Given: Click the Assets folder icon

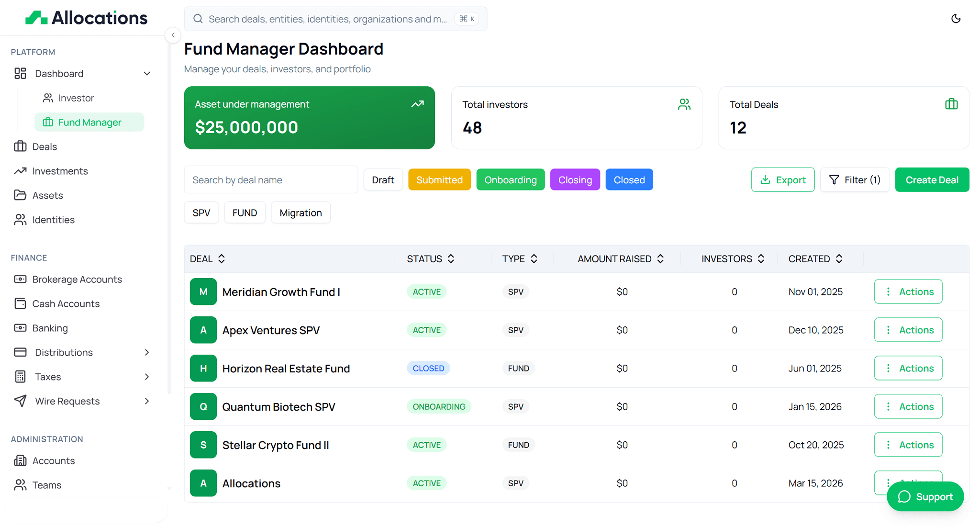Looking at the screenshot, I should [20, 195].
